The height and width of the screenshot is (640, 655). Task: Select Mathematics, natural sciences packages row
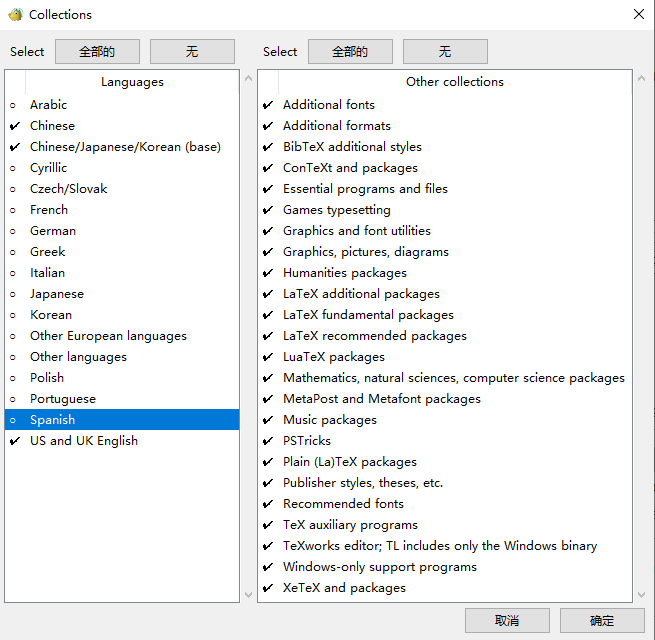click(x=445, y=378)
